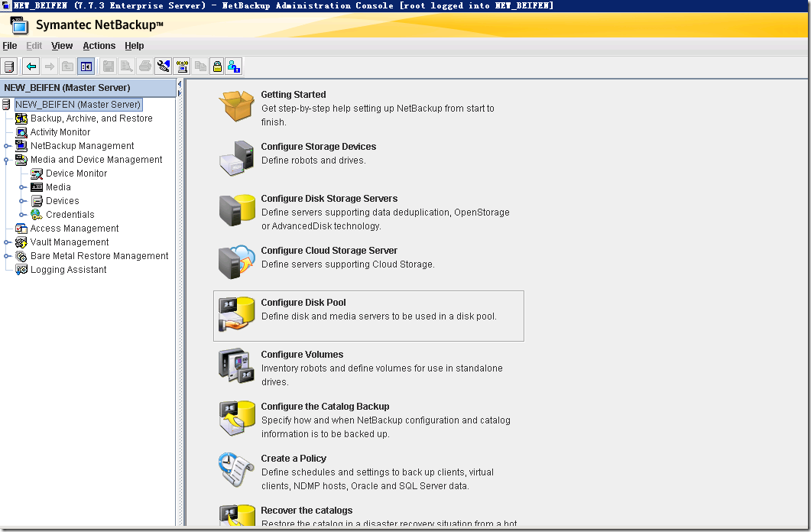Click the antenna computer toolbar icon

click(182, 66)
